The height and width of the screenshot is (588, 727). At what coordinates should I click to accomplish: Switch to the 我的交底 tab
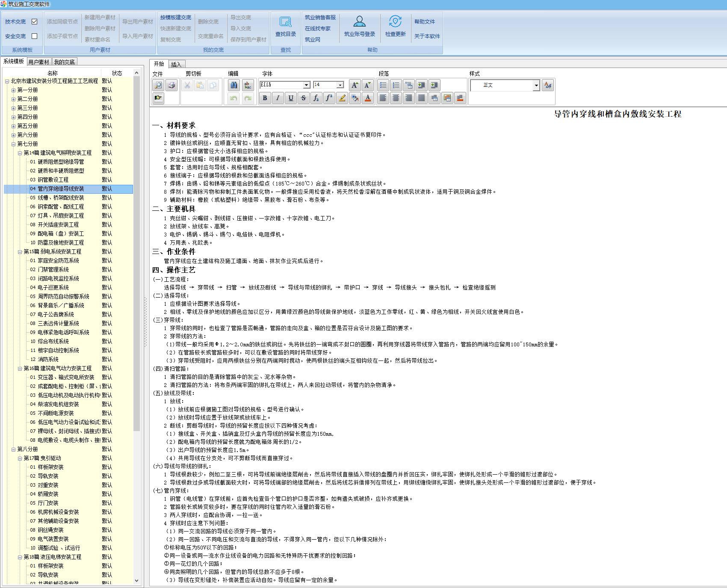tap(65, 62)
